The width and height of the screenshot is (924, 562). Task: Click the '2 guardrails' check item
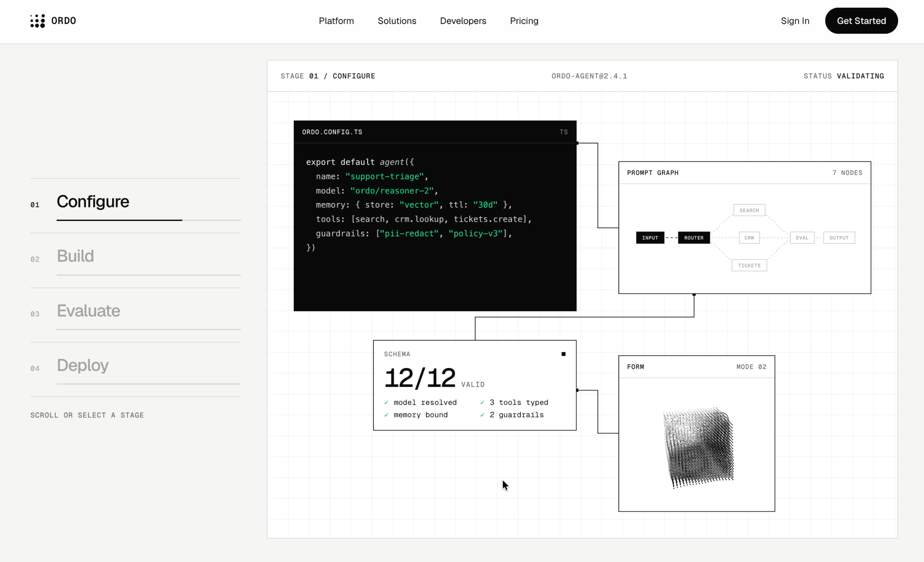click(512, 415)
